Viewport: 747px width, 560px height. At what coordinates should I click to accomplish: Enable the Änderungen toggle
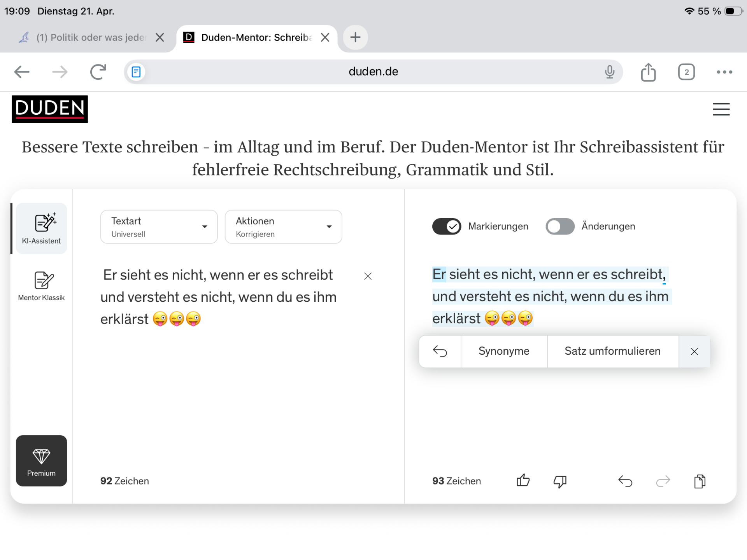click(560, 226)
